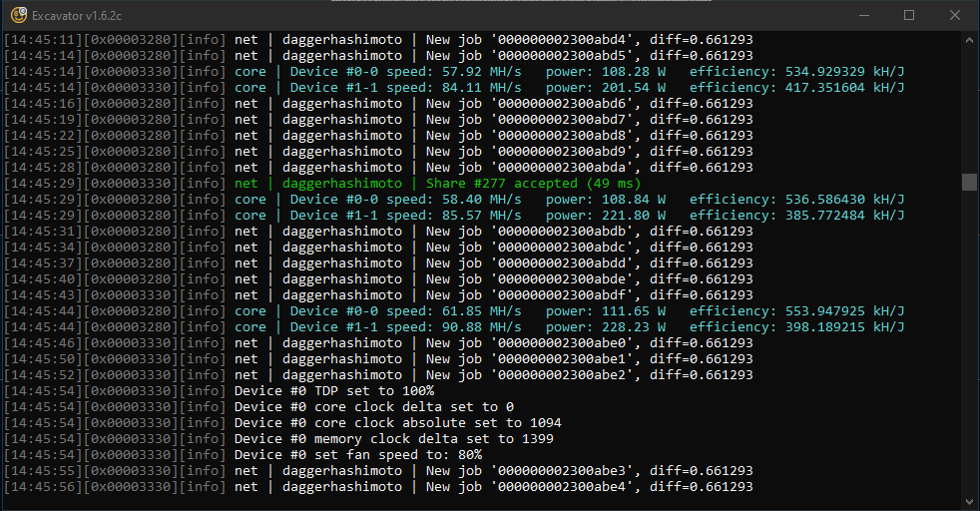Click job ID '000000002300abe4'
Viewport: 980px width, 511px height.
coord(562,487)
